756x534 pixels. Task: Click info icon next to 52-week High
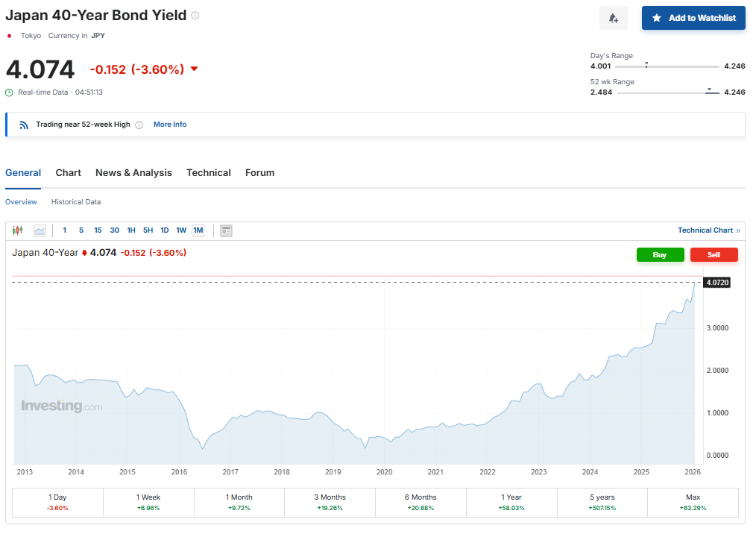click(139, 125)
